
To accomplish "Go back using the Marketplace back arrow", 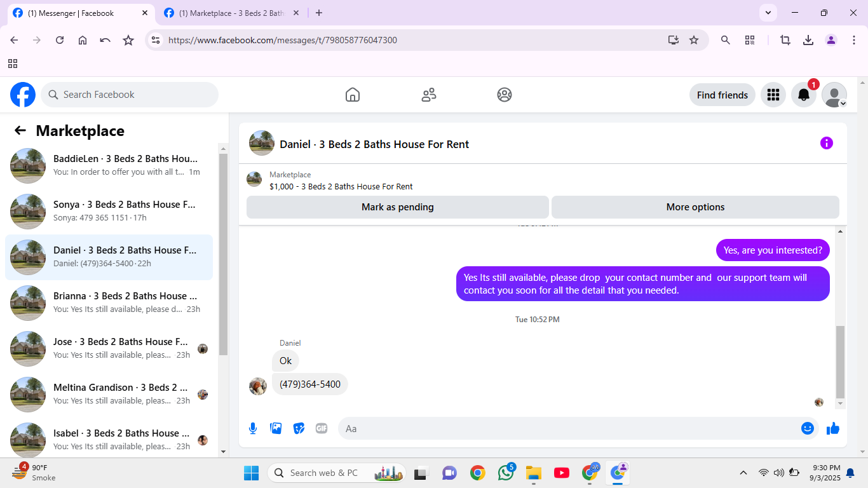I will (x=20, y=130).
